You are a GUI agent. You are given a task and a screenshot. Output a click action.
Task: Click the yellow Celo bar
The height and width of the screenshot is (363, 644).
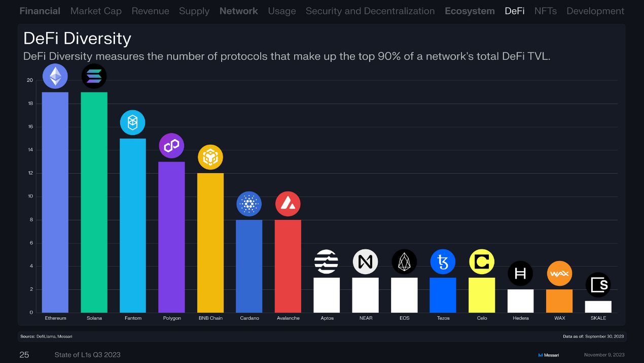[x=482, y=295]
